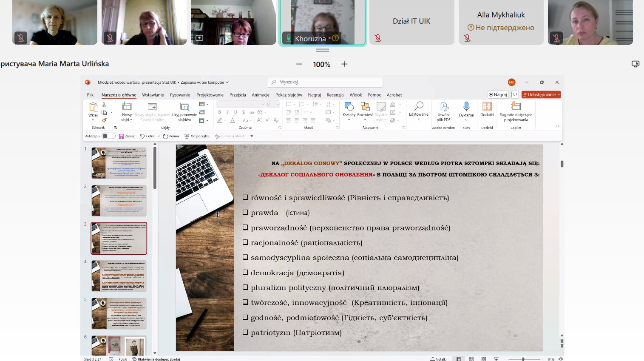
Task: Switch to slide sorter view in status bar
Action: click(471, 359)
